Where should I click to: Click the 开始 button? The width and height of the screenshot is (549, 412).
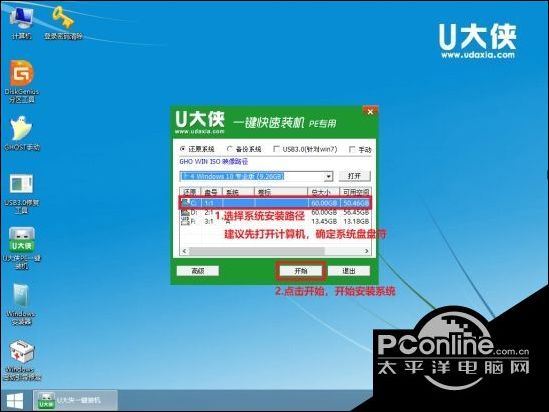(x=301, y=271)
